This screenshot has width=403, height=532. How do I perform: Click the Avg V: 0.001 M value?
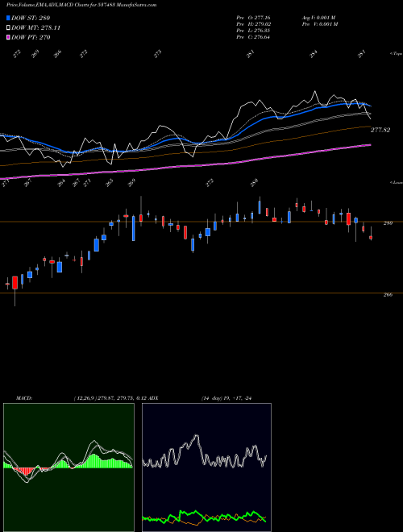point(320,17)
